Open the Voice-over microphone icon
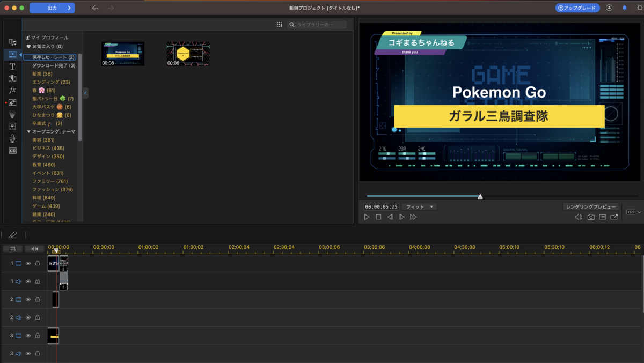The width and height of the screenshot is (644, 363). (x=12, y=139)
